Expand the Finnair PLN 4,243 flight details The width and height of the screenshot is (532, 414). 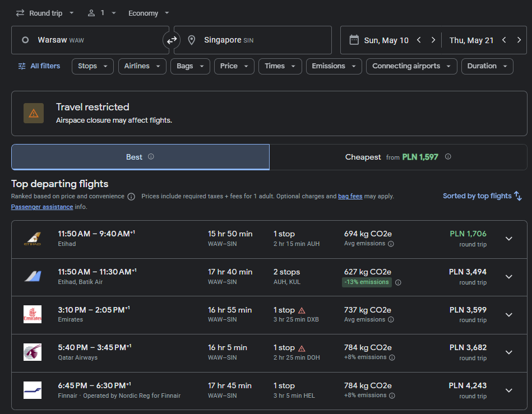[x=509, y=390]
